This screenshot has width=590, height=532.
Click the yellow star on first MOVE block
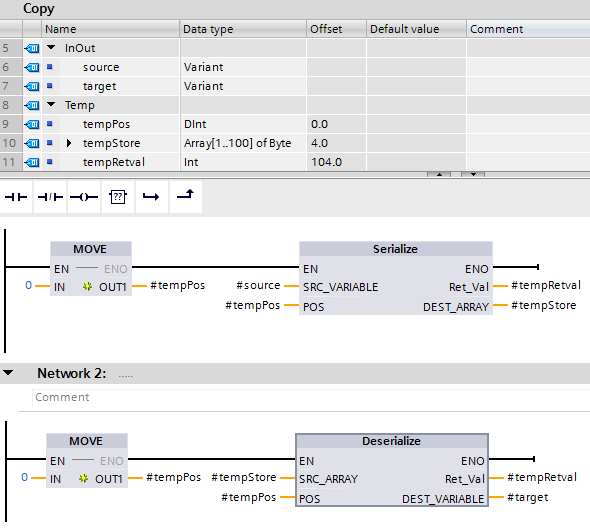tap(87, 287)
